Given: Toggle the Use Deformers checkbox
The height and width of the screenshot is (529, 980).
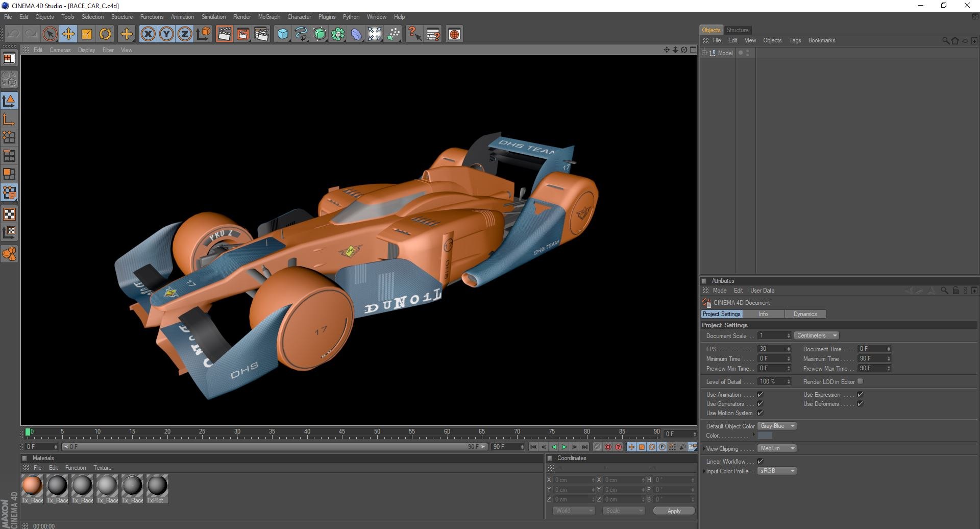Looking at the screenshot, I should pos(860,404).
